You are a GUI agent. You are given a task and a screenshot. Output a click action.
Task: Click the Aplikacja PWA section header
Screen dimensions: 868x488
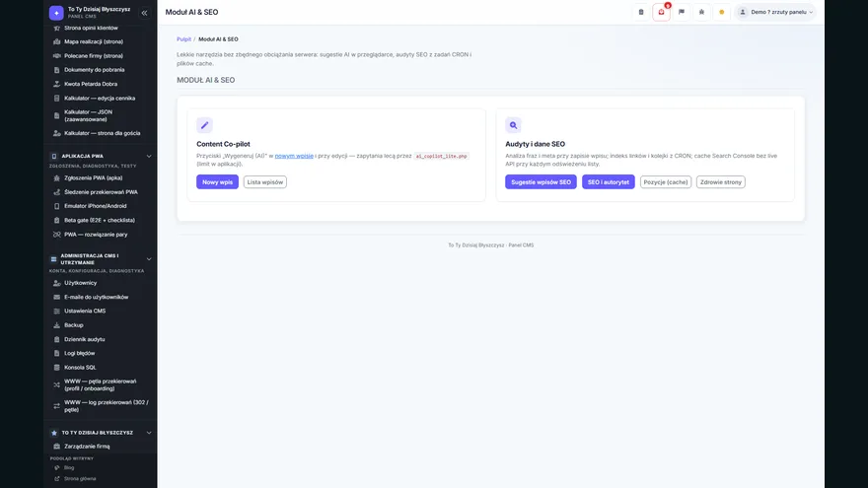[83, 157]
